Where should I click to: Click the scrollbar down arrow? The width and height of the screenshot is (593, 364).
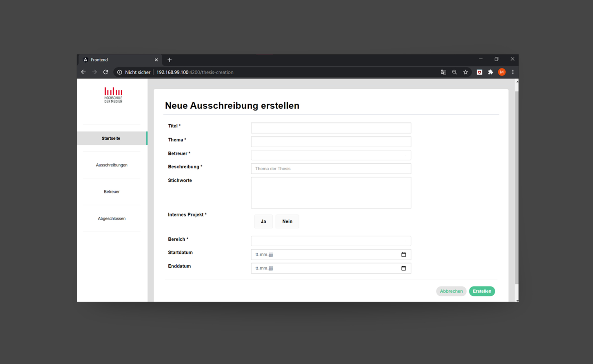pos(517,300)
